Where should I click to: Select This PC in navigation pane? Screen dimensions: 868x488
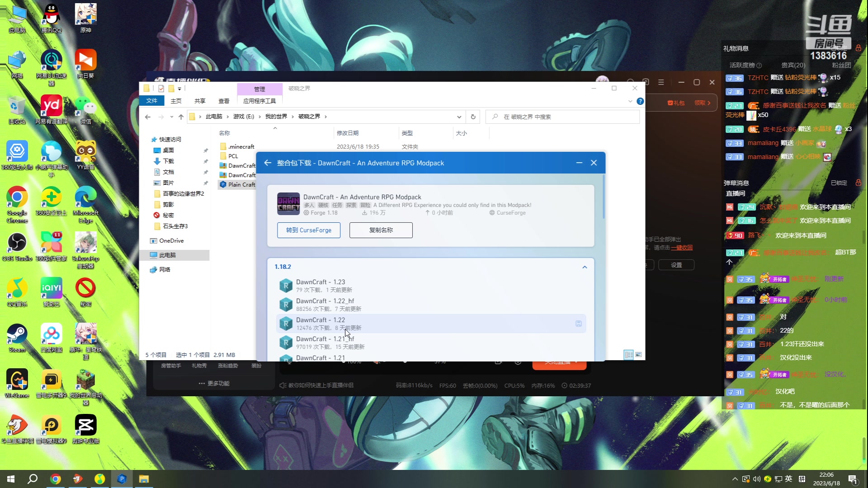pyautogui.click(x=167, y=255)
